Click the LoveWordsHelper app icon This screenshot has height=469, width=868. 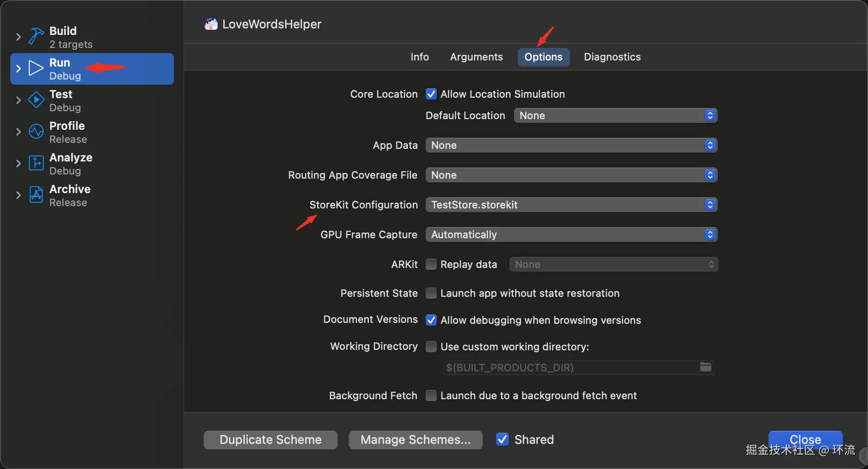[211, 24]
